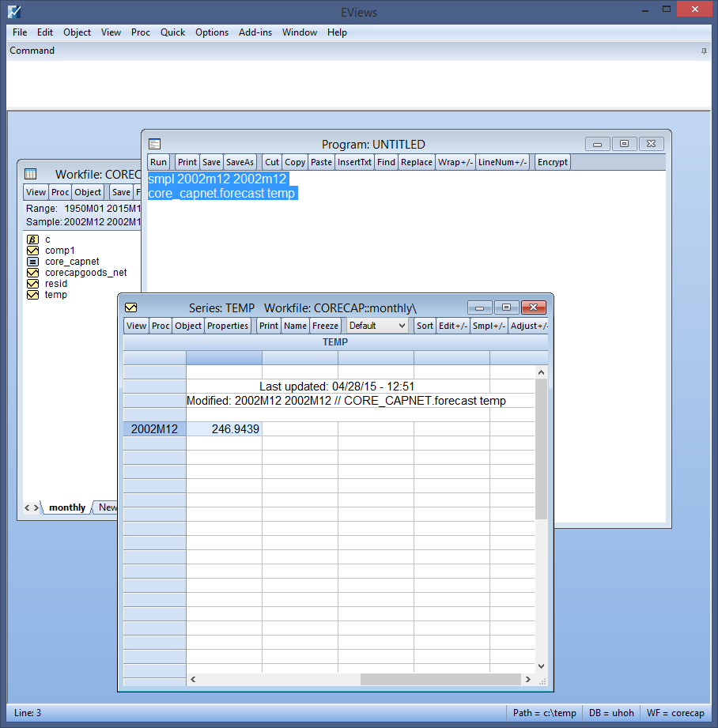Click the EViews application logo icon
Viewport: 718px width, 728px height.
[14, 12]
